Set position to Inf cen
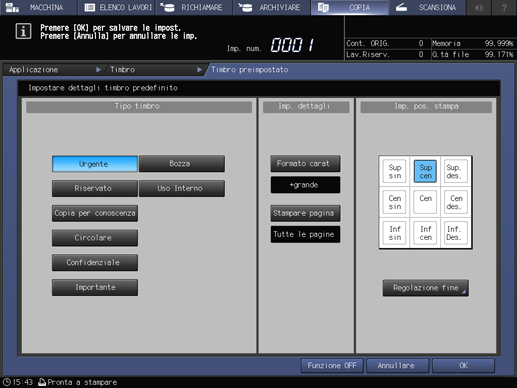Viewport: 517px width, 388px height. (425, 233)
